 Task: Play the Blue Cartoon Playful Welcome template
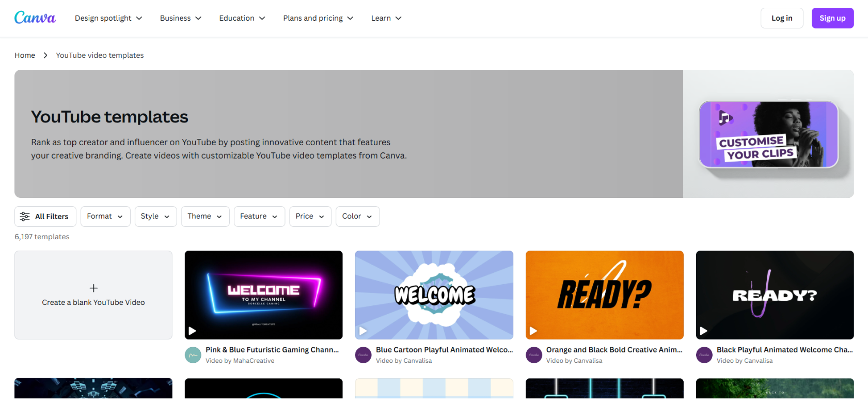point(363,331)
